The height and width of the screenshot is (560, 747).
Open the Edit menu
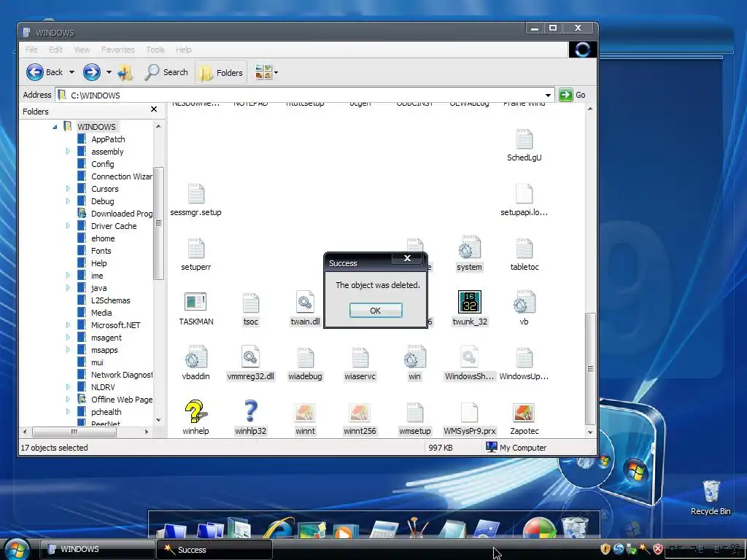pyautogui.click(x=55, y=50)
